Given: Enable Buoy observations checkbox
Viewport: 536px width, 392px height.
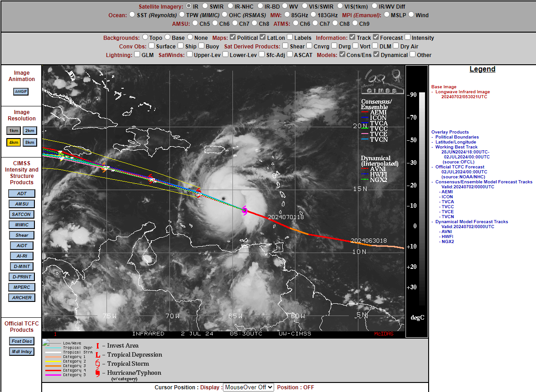Looking at the screenshot, I should pyautogui.click(x=201, y=45).
